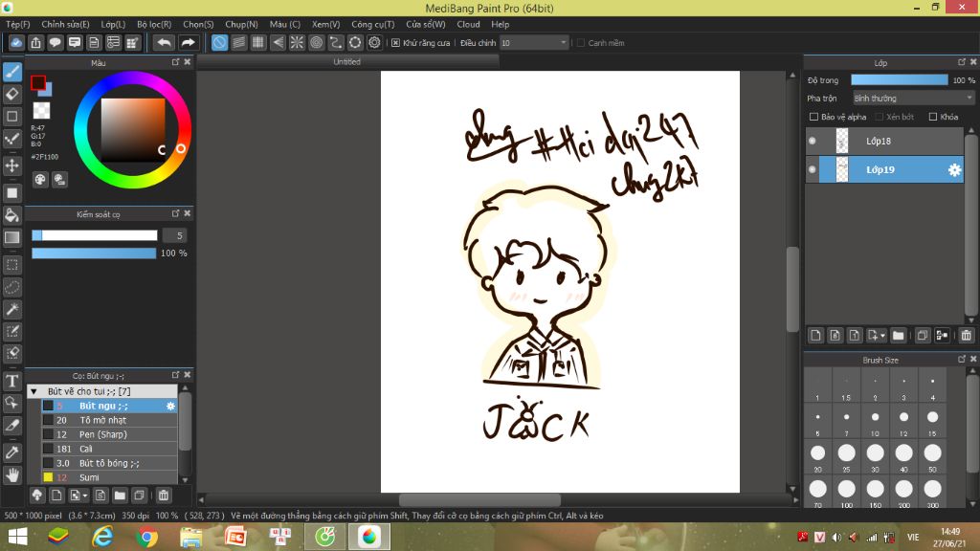Open the Điều chỉnh value dropdown

tap(534, 42)
